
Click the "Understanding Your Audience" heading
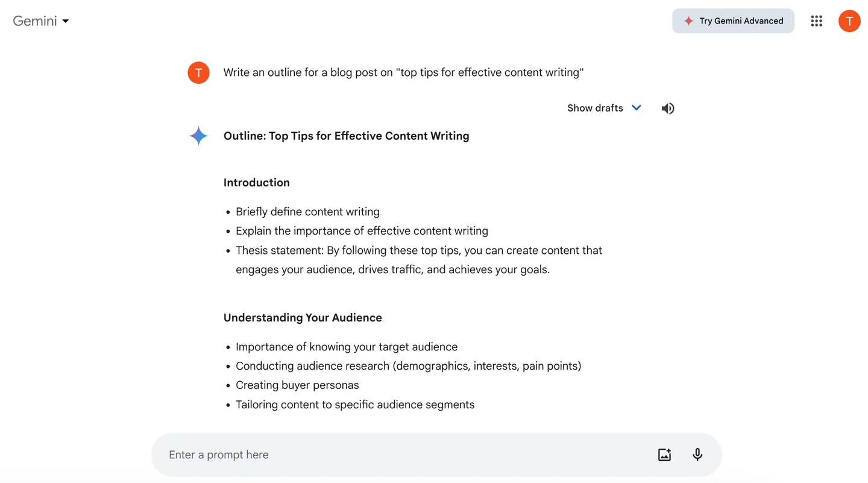pyautogui.click(x=303, y=318)
